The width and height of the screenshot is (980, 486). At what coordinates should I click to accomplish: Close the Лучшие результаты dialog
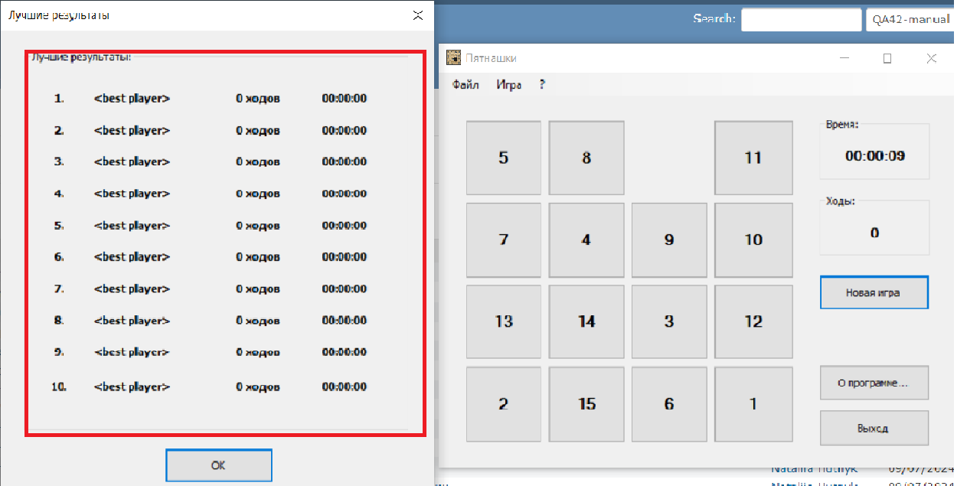(x=417, y=15)
